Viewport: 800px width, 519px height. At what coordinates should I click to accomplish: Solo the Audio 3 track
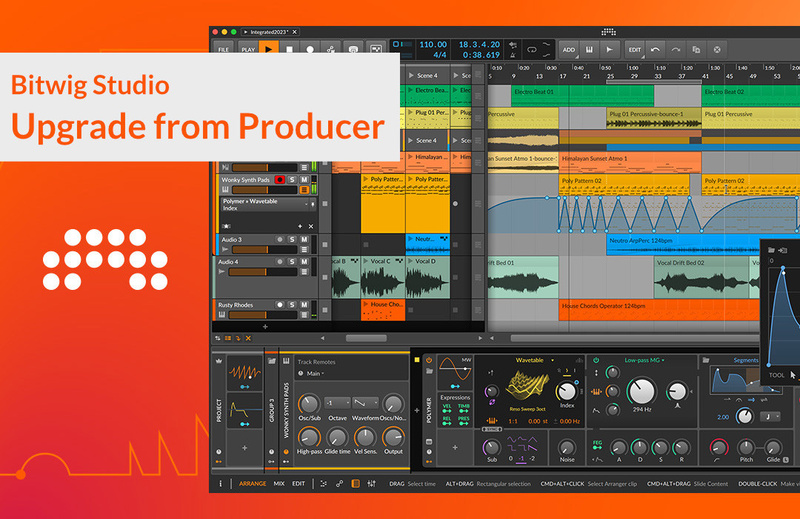point(292,239)
